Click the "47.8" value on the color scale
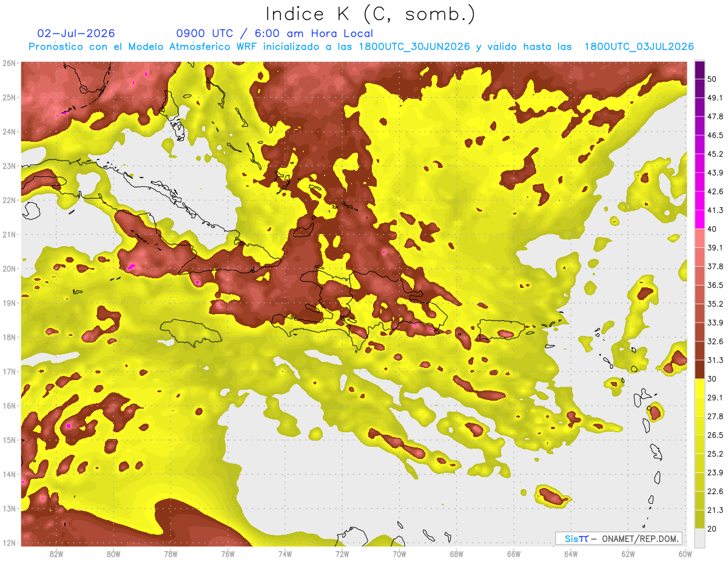This screenshot has width=728, height=562. (715, 116)
